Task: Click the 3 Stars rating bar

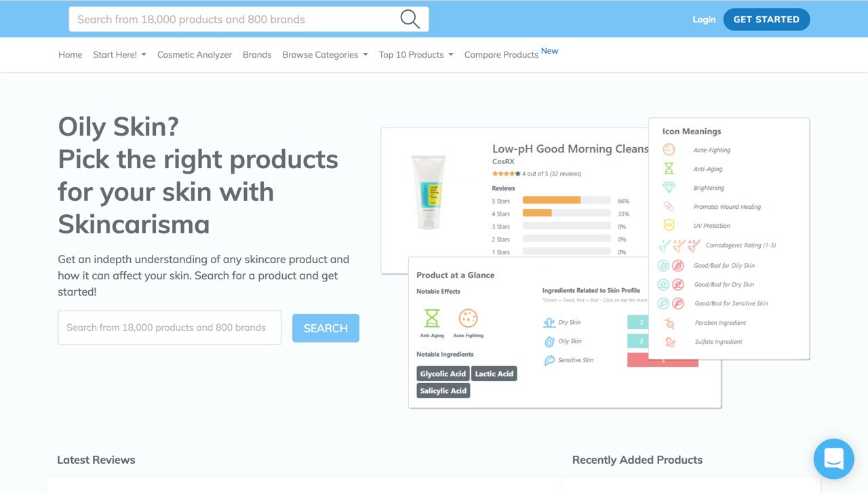Action: (x=566, y=226)
